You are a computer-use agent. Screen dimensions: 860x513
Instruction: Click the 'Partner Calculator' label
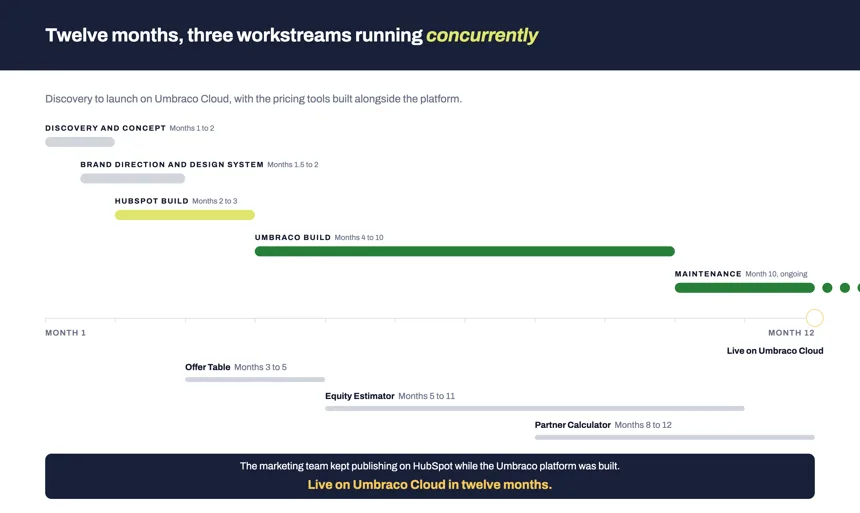[573, 425]
